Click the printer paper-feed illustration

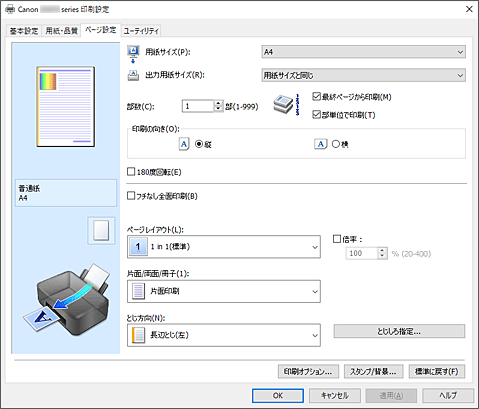[x=67, y=299]
